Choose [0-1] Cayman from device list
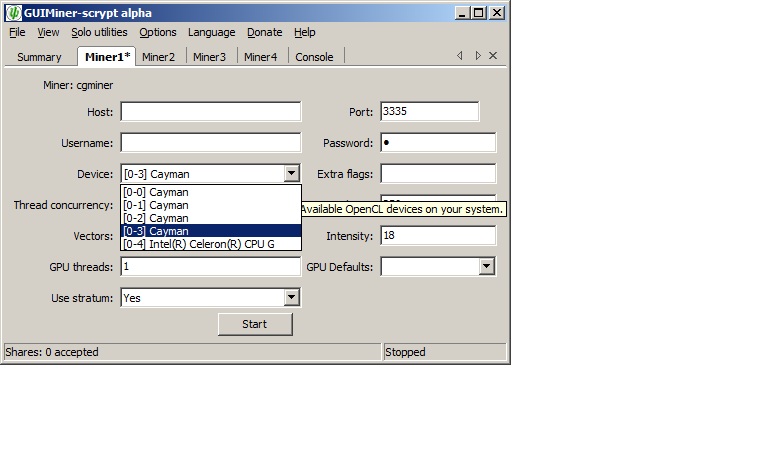Viewport: 768px width, 460px height. point(211,205)
